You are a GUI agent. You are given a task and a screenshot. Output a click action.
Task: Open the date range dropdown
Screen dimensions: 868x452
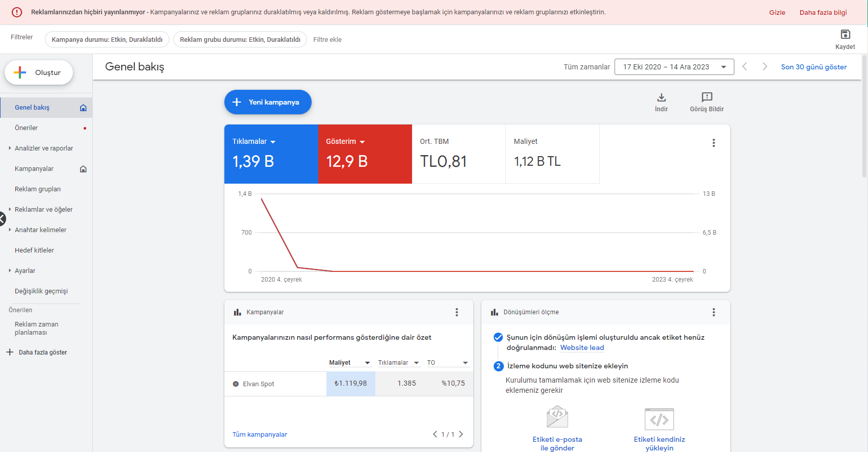point(674,67)
